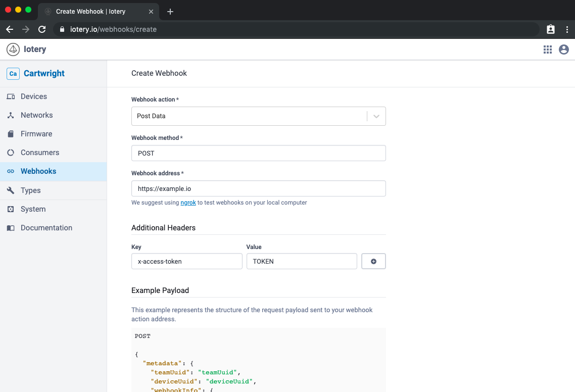Click the "metadata" key in payload

[x=163, y=363]
